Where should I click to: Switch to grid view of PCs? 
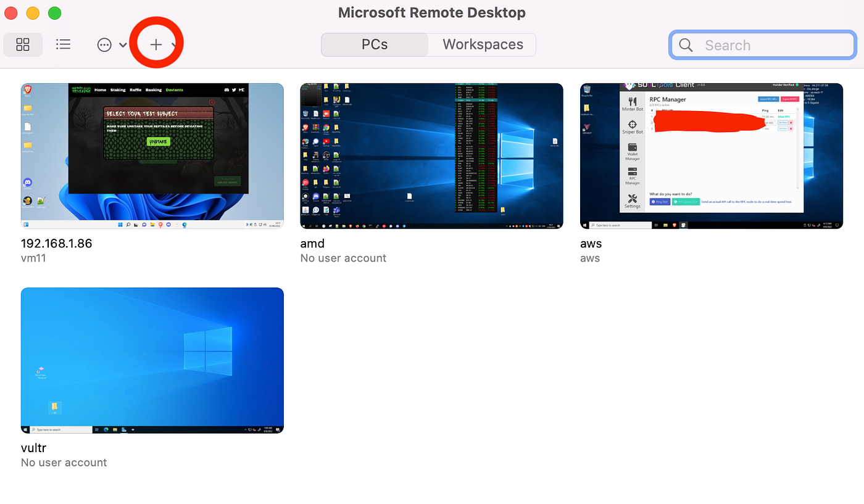[23, 44]
